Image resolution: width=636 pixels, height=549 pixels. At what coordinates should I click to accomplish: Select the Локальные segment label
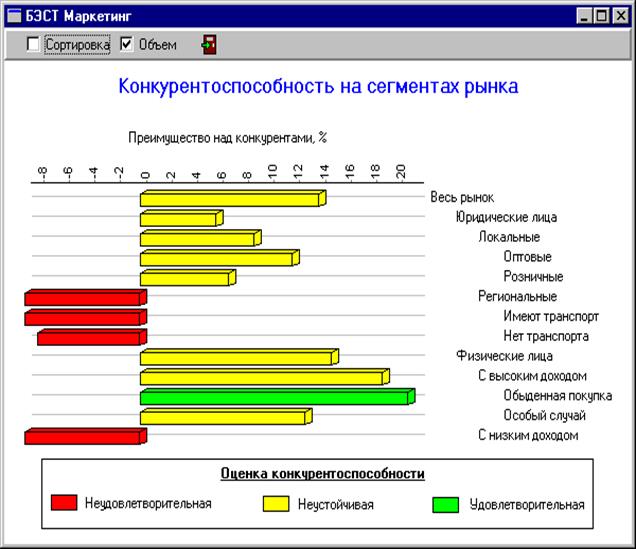point(508,237)
